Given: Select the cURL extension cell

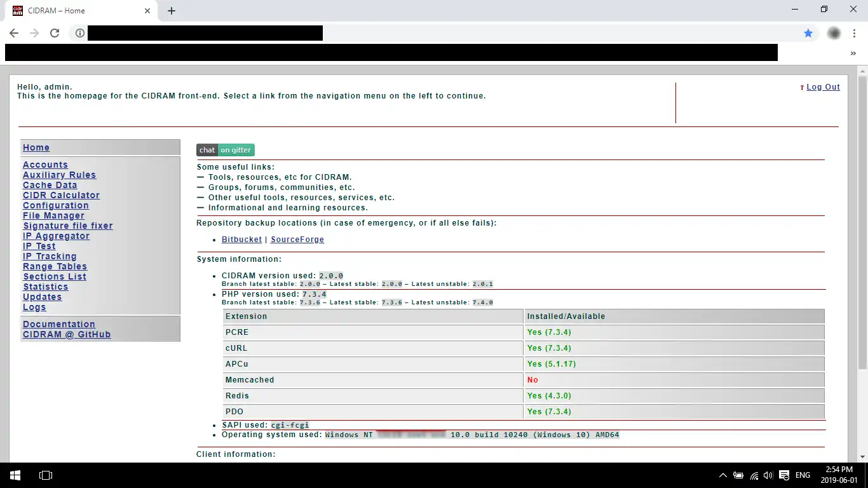Looking at the screenshot, I should pyautogui.click(x=374, y=348).
